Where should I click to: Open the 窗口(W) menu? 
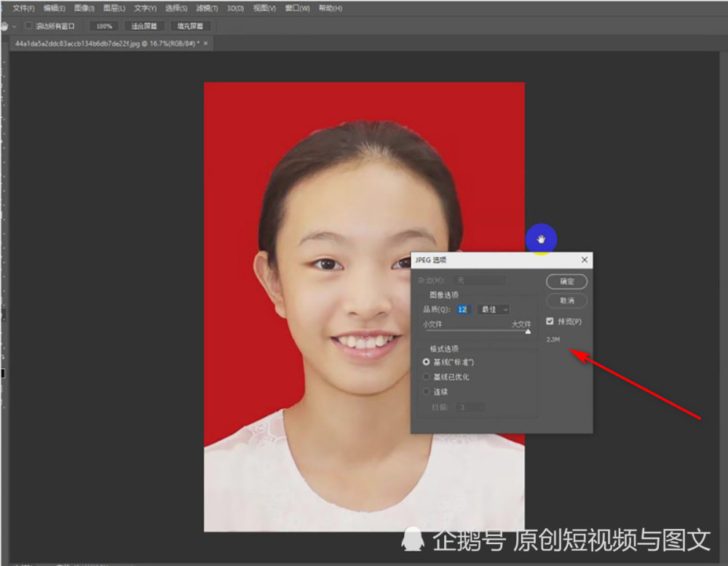coord(297,8)
